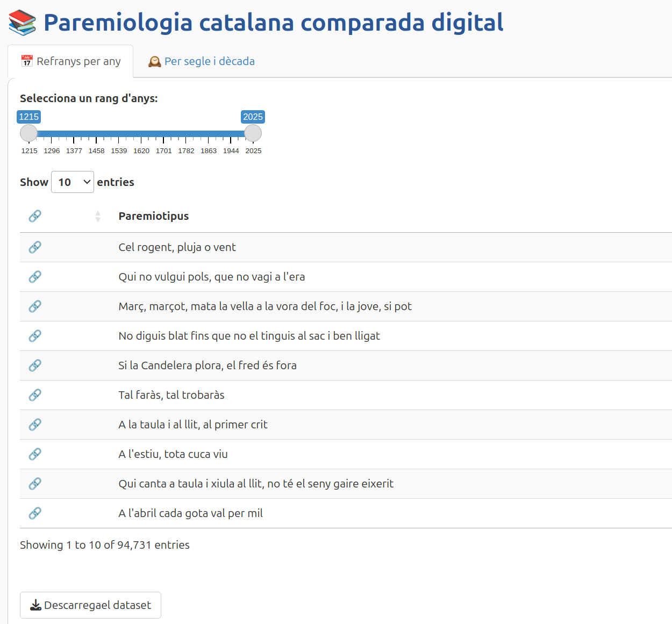Click the books logo in page title
This screenshot has width=672, height=624.
click(x=23, y=23)
